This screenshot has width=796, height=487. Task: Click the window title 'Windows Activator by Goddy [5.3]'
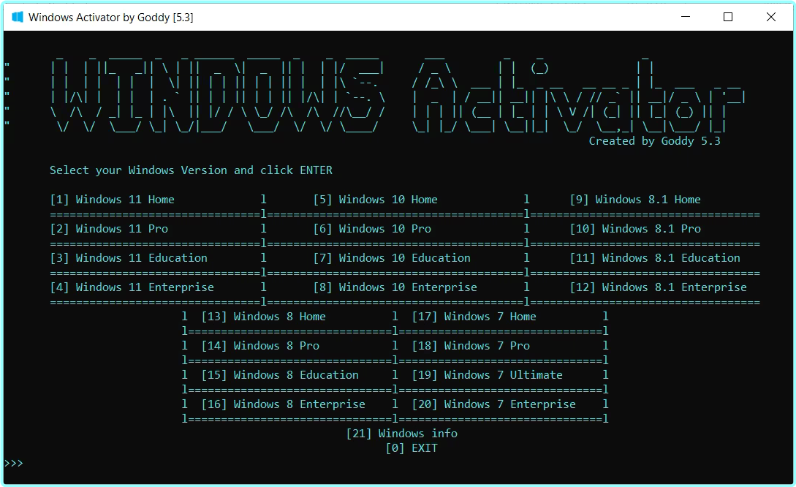coord(111,17)
